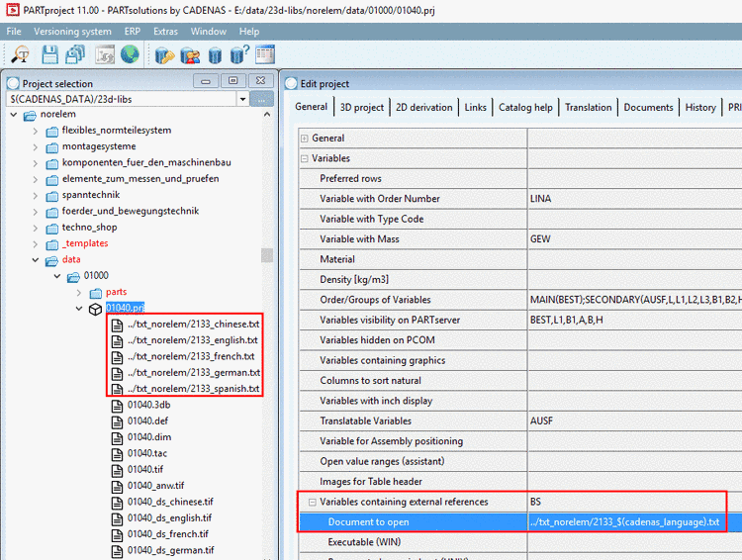Click the open folder icon of data
Viewport: 742px width, 560px height.
tap(51, 261)
